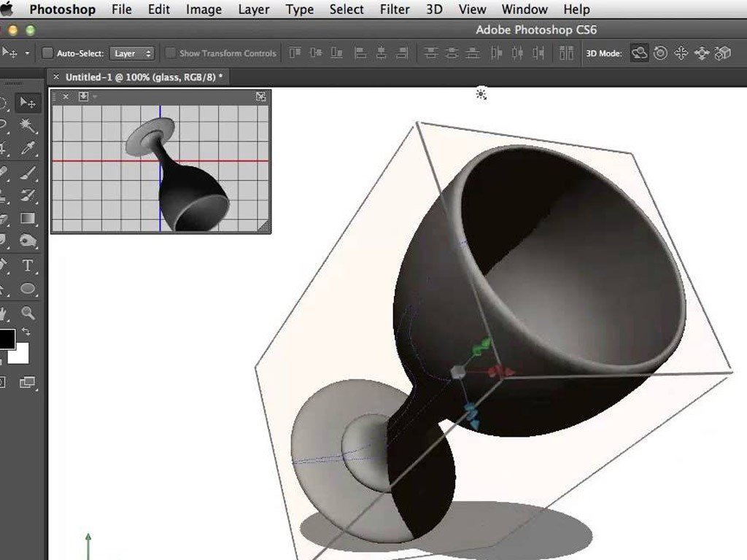The height and width of the screenshot is (560, 747).
Task: Click Distribute Top Edges icon
Action: 431,52
